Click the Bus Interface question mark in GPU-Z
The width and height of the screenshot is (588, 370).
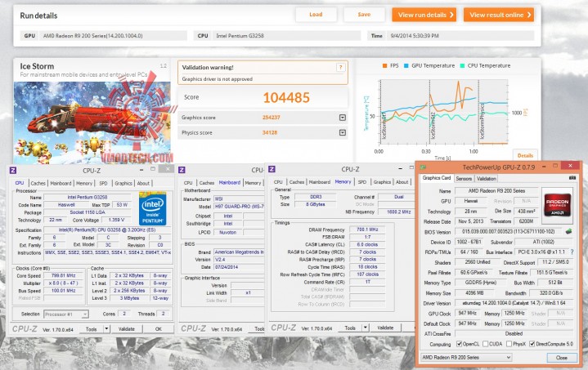(572, 252)
